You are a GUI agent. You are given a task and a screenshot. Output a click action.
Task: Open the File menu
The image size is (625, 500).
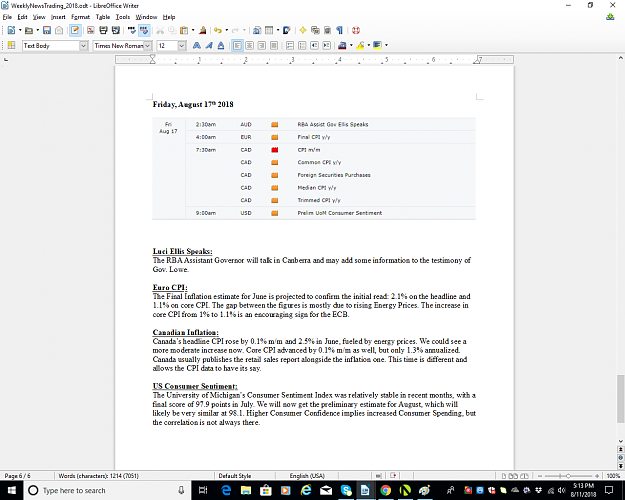[x=8, y=17]
